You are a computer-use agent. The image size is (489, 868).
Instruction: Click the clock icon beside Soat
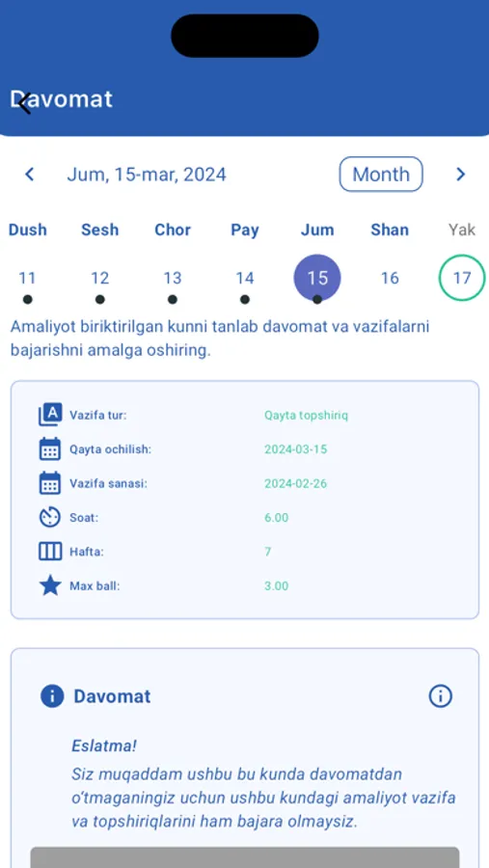click(x=50, y=518)
